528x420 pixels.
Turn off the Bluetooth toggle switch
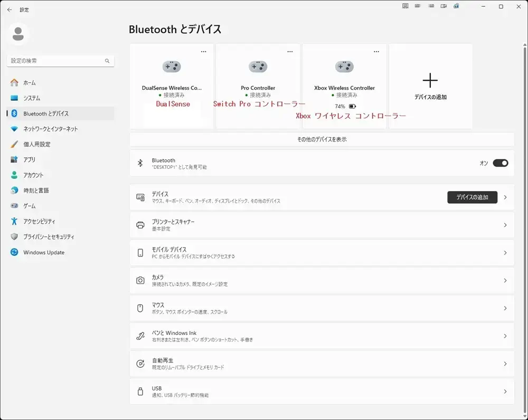(501, 163)
